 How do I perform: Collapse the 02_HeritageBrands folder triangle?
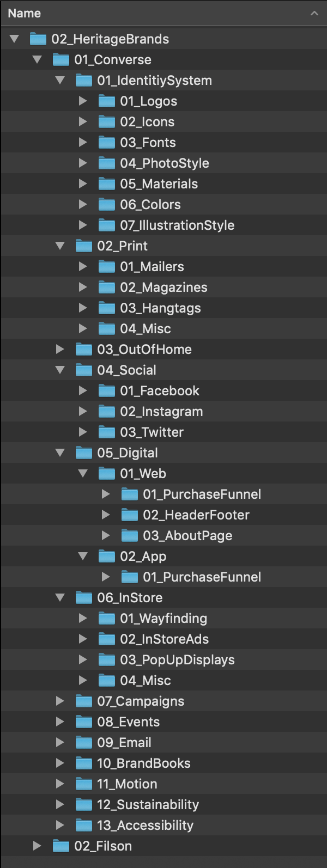coord(14,39)
